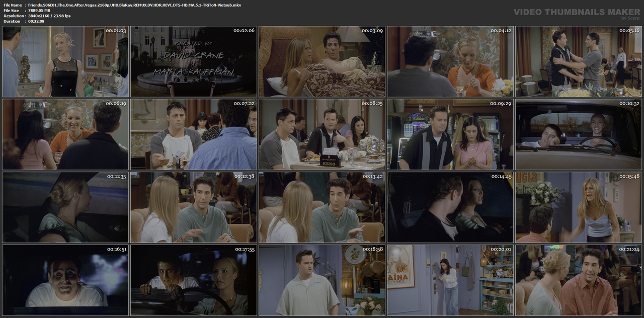Open the thumbnail stamped 00:01:03
This screenshot has width=644, height=318.
[x=65, y=62]
